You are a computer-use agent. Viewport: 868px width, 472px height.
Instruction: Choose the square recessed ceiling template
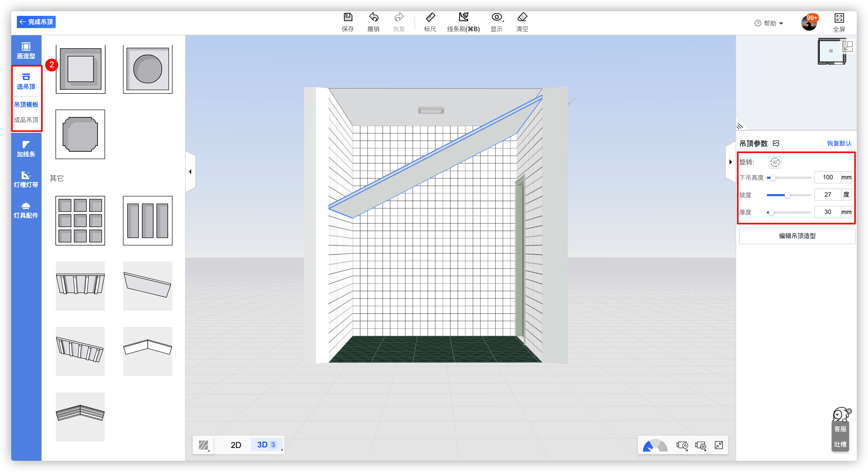pos(81,69)
